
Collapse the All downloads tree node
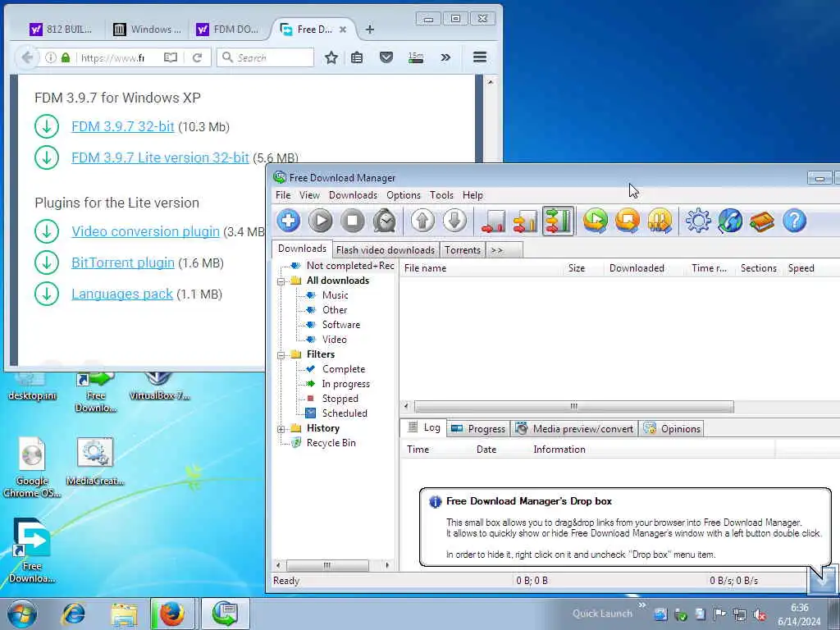point(281,281)
